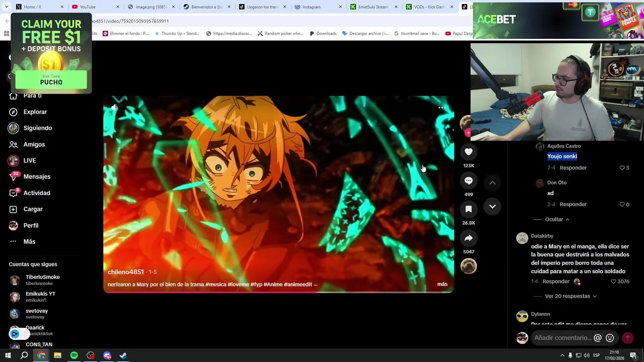The width and height of the screenshot is (644, 362).
Task: Reply to Aquiles Castro's comment
Action: tap(573, 168)
